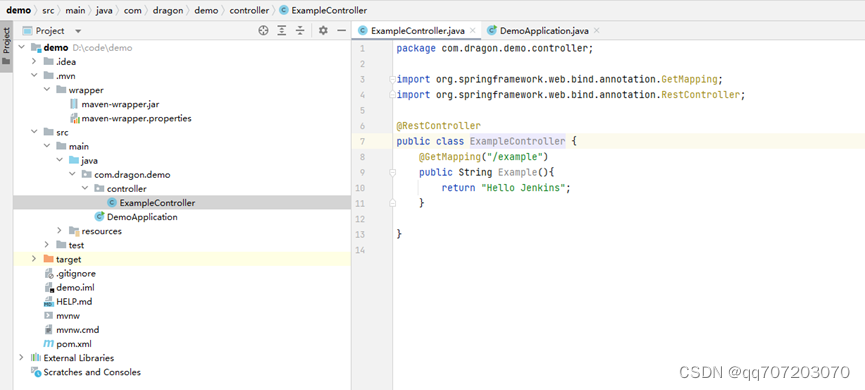The width and height of the screenshot is (865, 390).
Task: Click class name ExampleController in code
Action: point(517,141)
